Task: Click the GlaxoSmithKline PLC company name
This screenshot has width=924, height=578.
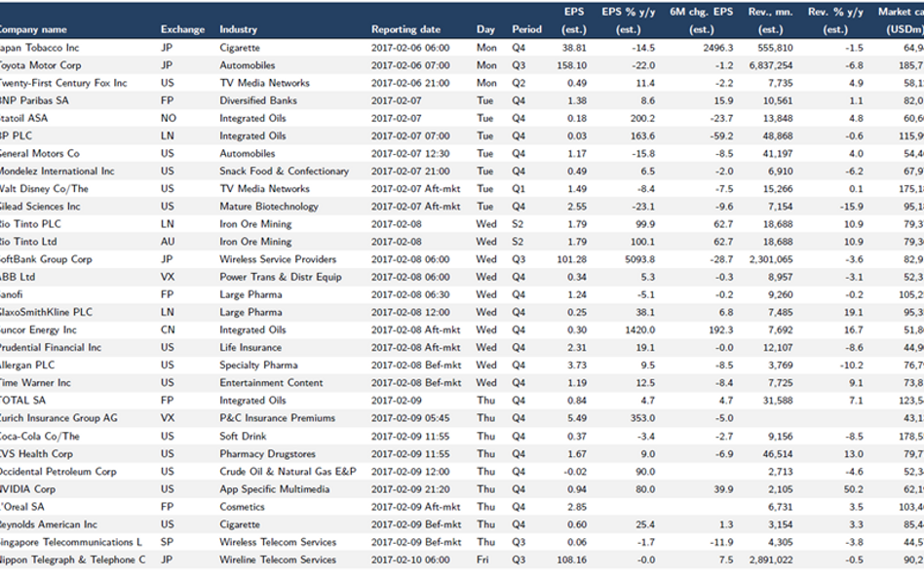Action: [x=46, y=313]
